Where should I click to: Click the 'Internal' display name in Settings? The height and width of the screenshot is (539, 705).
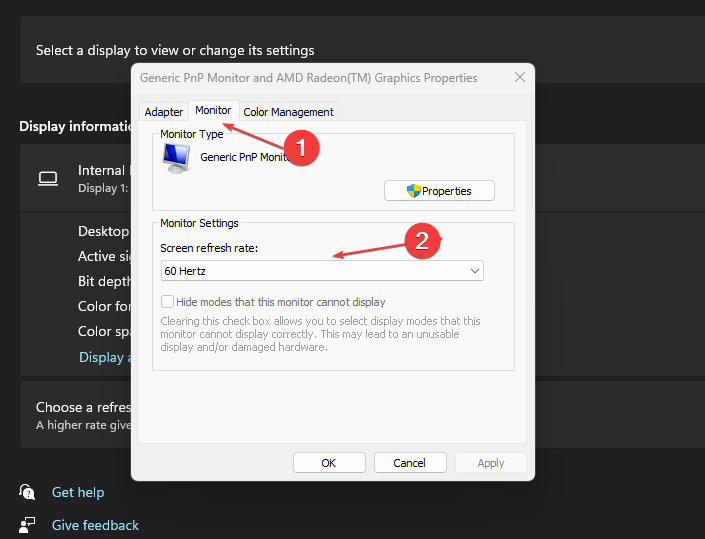(102, 170)
